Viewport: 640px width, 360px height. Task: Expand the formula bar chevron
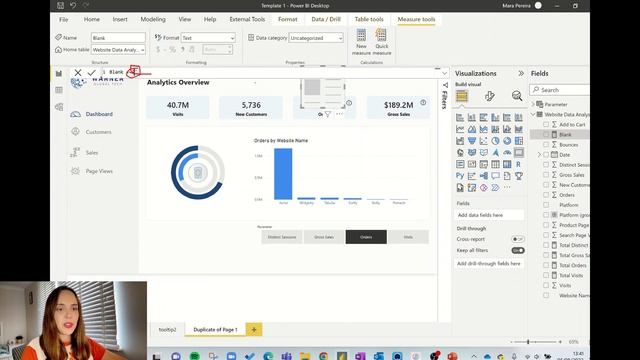tap(444, 73)
